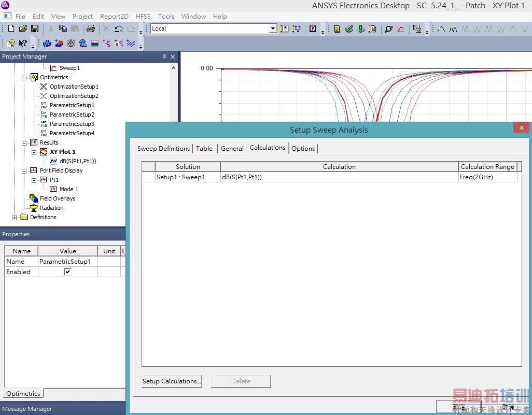Click the Undo arrow icon

(x=119, y=28)
